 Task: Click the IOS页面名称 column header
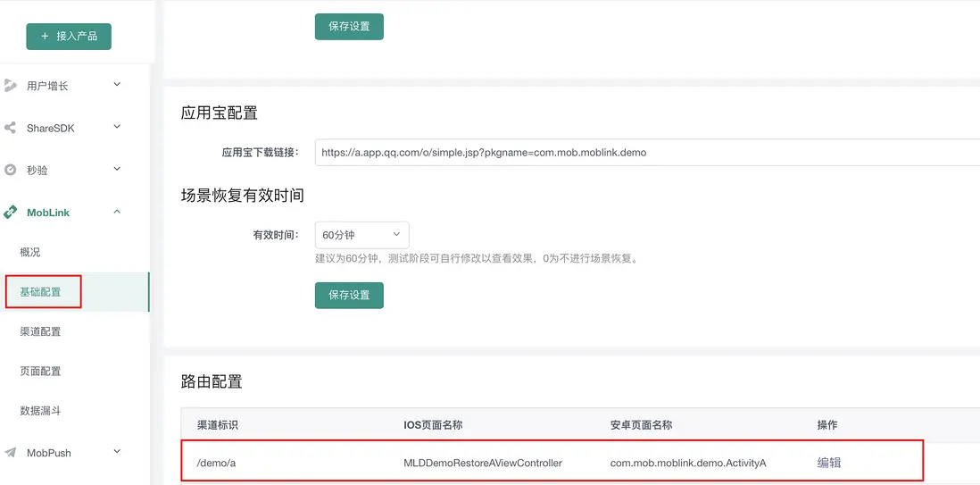[x=433, y=425]
